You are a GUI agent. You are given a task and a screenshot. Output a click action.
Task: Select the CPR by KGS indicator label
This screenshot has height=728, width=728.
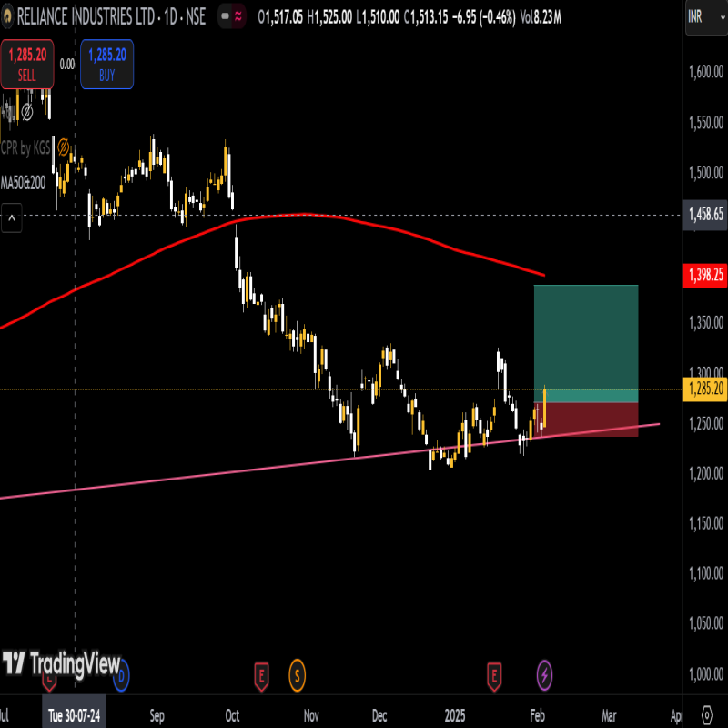point(25,148)
